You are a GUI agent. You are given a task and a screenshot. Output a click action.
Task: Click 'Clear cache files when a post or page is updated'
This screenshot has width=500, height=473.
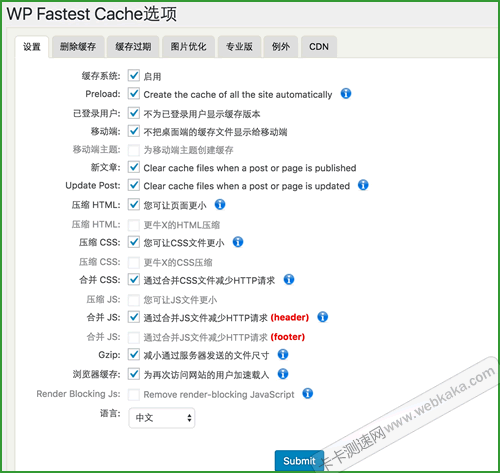[x=247, y=186]
